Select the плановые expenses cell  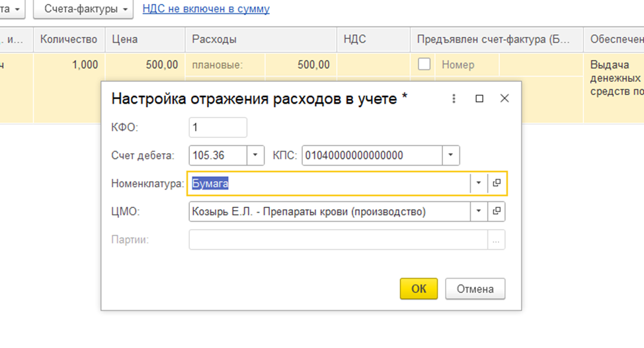[225, 65]
